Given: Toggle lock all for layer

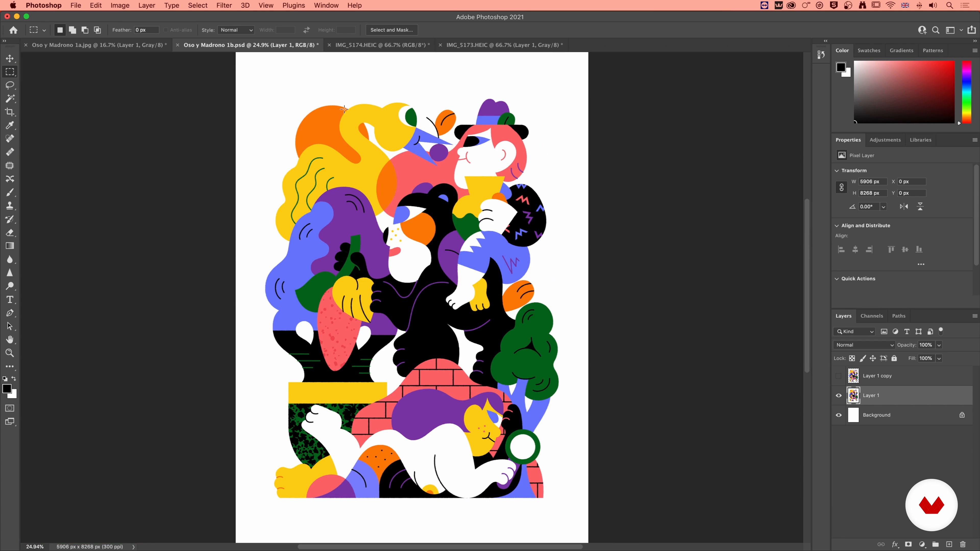Looking at the screenshot, I should [894, 358].
